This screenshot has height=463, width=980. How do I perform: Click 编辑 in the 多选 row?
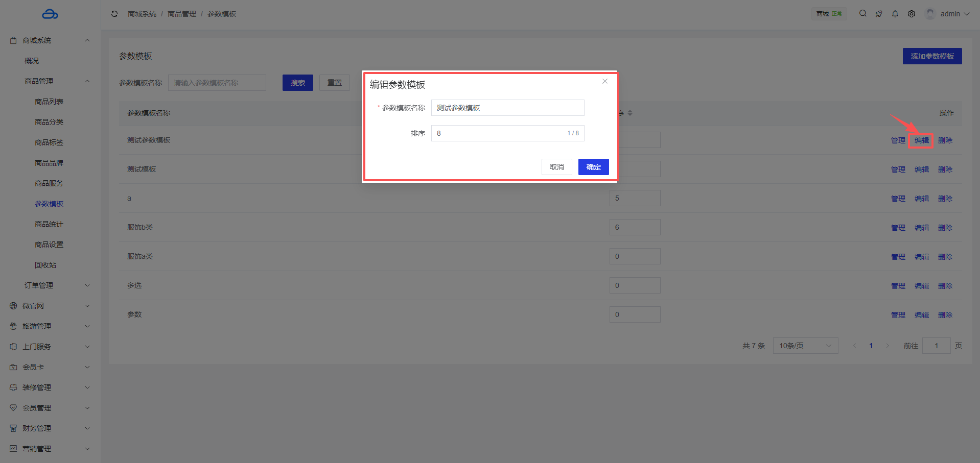(x=922, y=286)
